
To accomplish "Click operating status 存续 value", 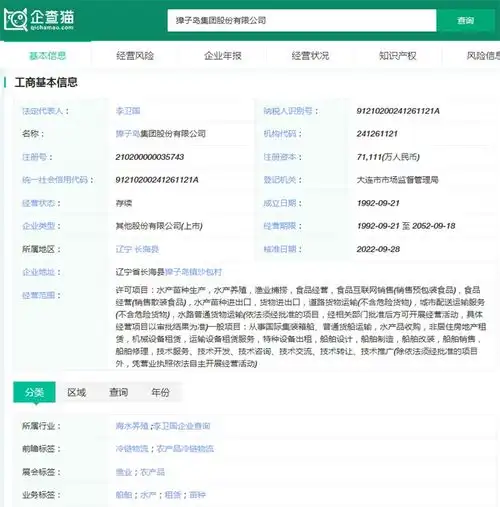I will tap(124, 203).
